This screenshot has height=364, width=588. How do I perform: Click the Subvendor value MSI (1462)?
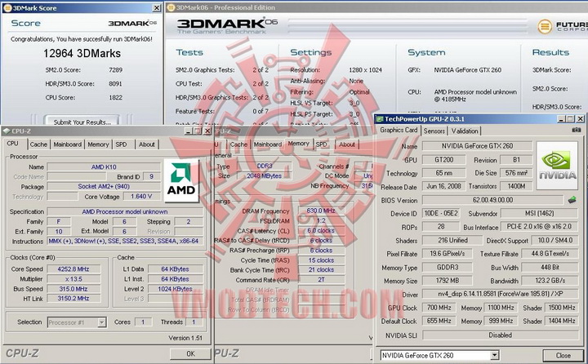click(539, 213)
